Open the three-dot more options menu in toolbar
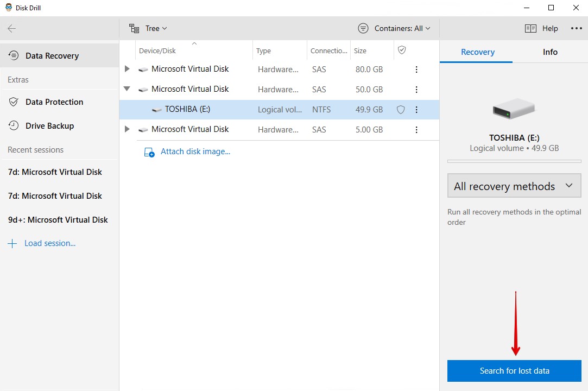Screen dimensions: 588x391 click(x=577, y=29)
